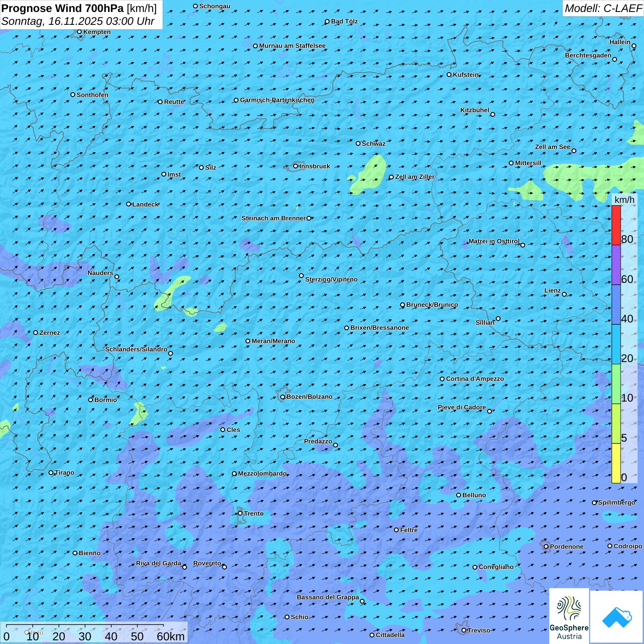Click the Bozen/Bolzano city marker
Screen dimensions: 644x644
click(x=282, y=397)
